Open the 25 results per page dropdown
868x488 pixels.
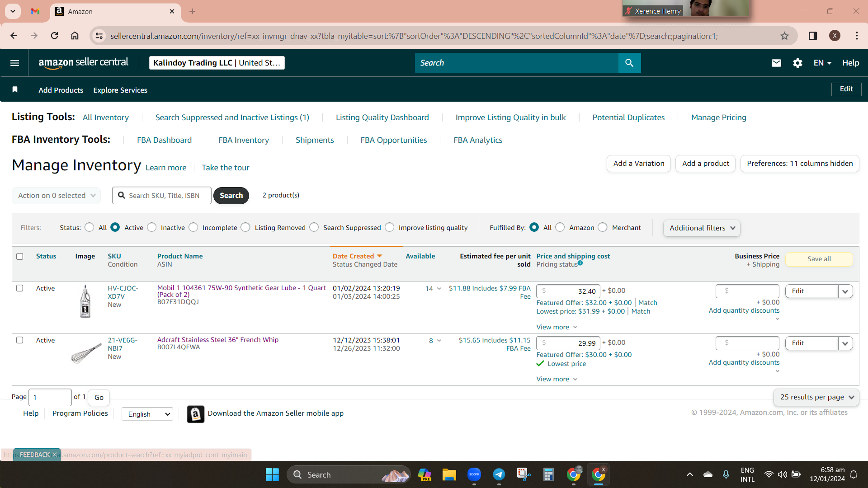[816, 397]
